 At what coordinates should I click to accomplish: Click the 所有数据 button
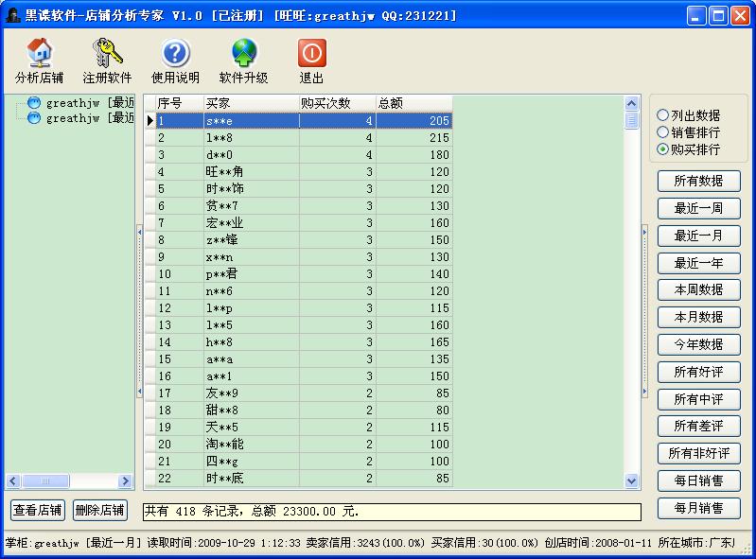click(698, 181)
